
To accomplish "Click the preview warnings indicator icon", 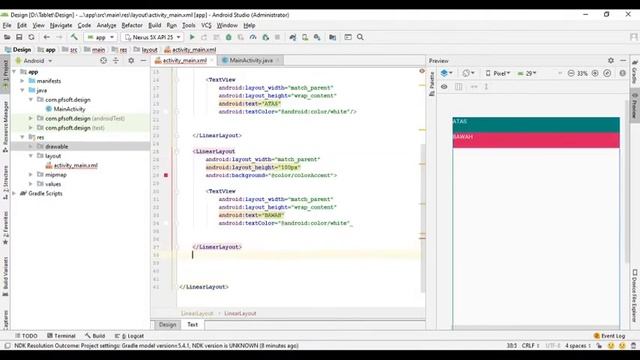I will [622, 73].
